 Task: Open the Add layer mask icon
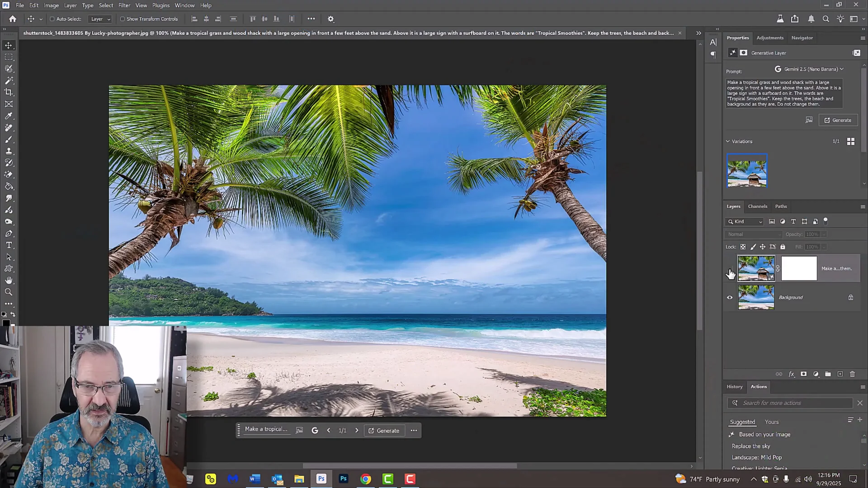pos(803,375)
